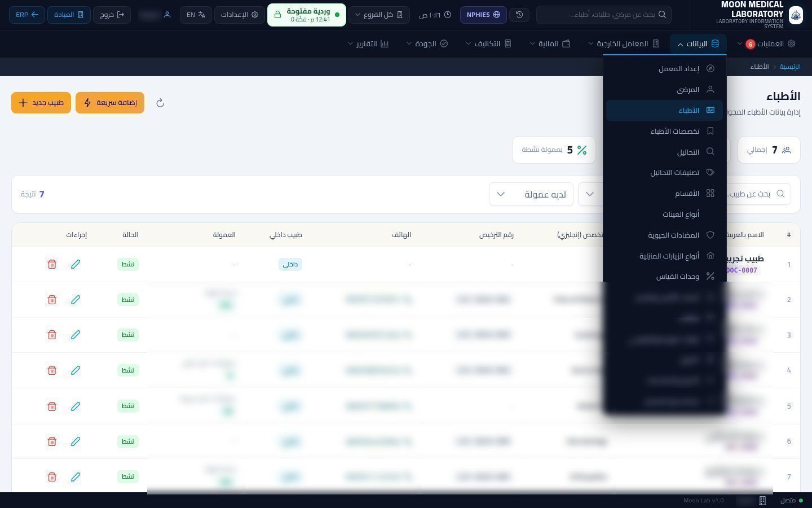Viewport: 812px width, 508px height.
Task: Delete the doctor in row 1
Action: [x=52, y=264]
